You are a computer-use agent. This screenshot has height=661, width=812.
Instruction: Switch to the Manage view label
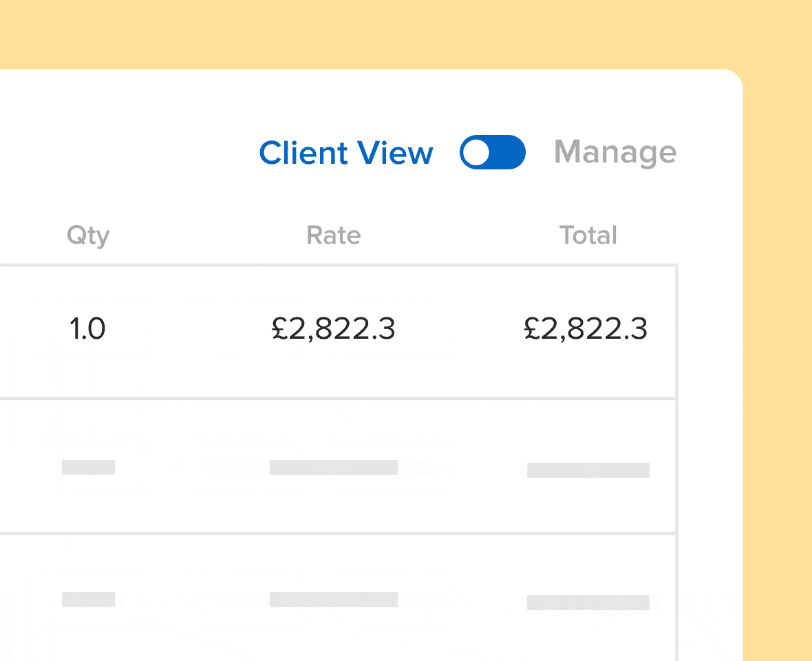click(x=615, y=152)
